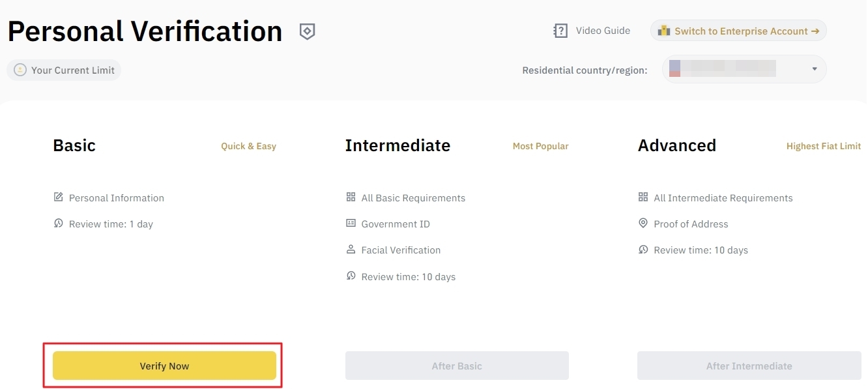Image resolution: width=868 pixels, height=389 pixels.
Task: Click the Personal Information edit icon
Action: tap(59, 197)
